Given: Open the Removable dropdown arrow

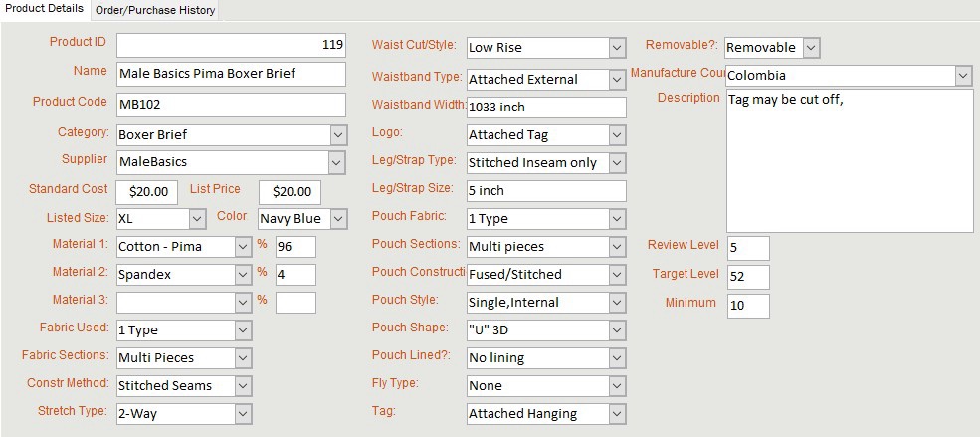Looking at the screenshot, I should point(811,47).
